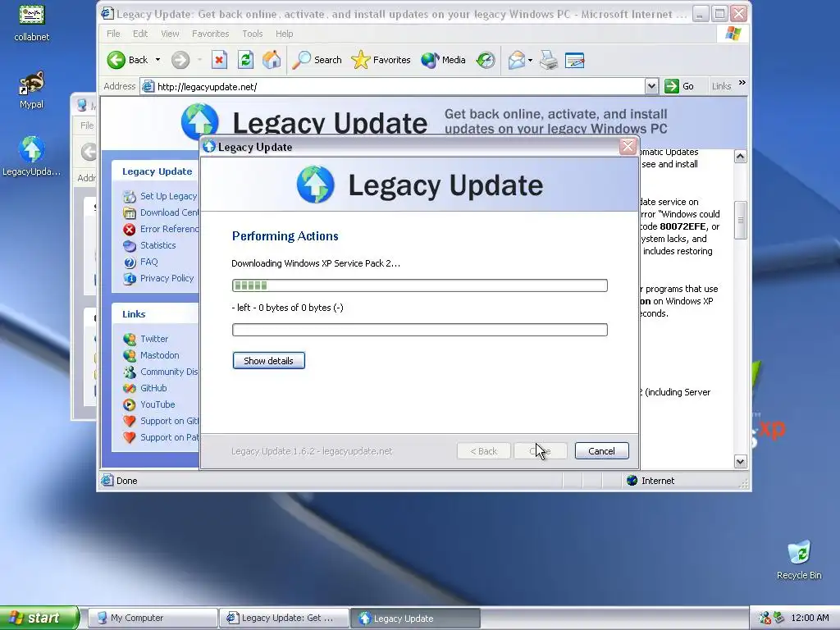Click the Go button beside address bar
Viewport: 840px width, 630px height.
(680, 86)
